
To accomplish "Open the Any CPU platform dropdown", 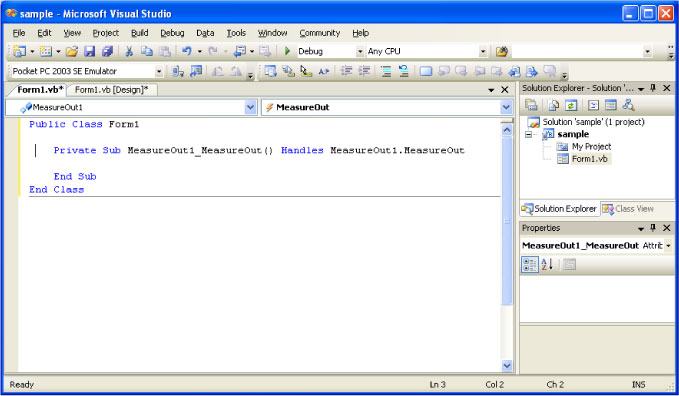I will click(x=483, y=52).
